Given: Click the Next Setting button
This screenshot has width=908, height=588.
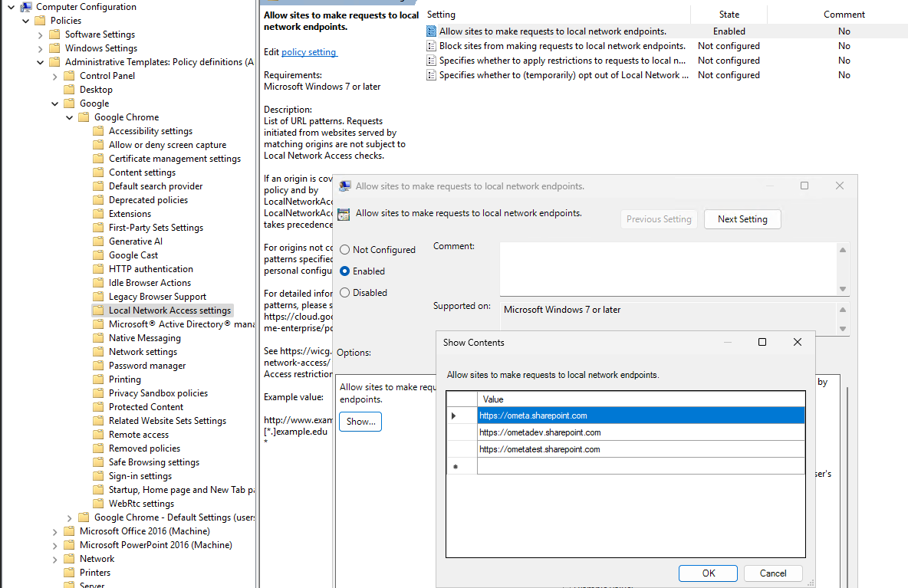Looking at the screenshot, I should (x=742, y=219).
